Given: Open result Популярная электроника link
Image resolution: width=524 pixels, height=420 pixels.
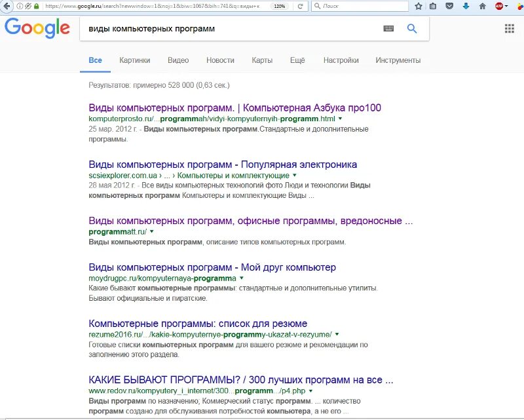Looking at the screenshot, I should pos(223,164).
